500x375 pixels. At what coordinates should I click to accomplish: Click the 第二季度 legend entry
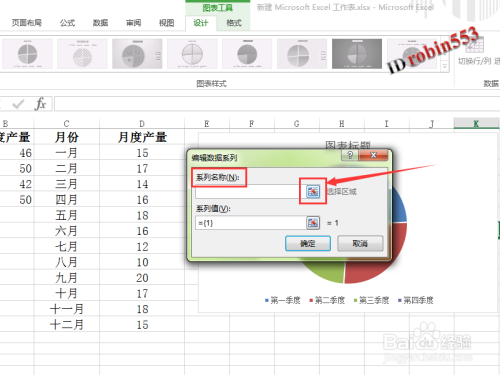coord(327,300)
